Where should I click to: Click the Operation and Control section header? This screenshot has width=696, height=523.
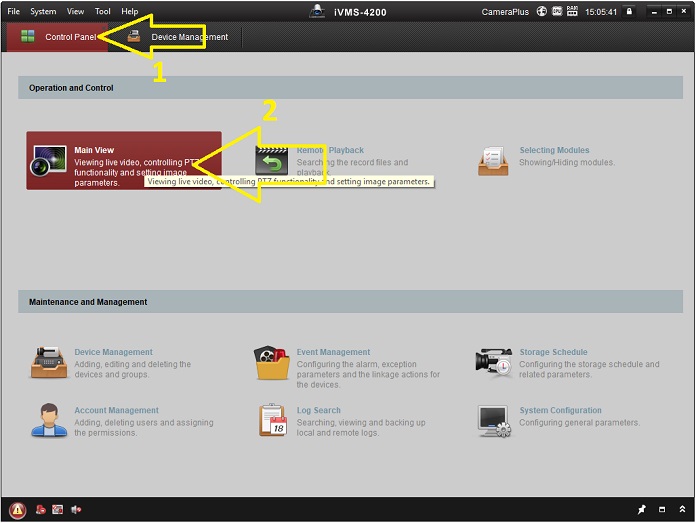350,87
